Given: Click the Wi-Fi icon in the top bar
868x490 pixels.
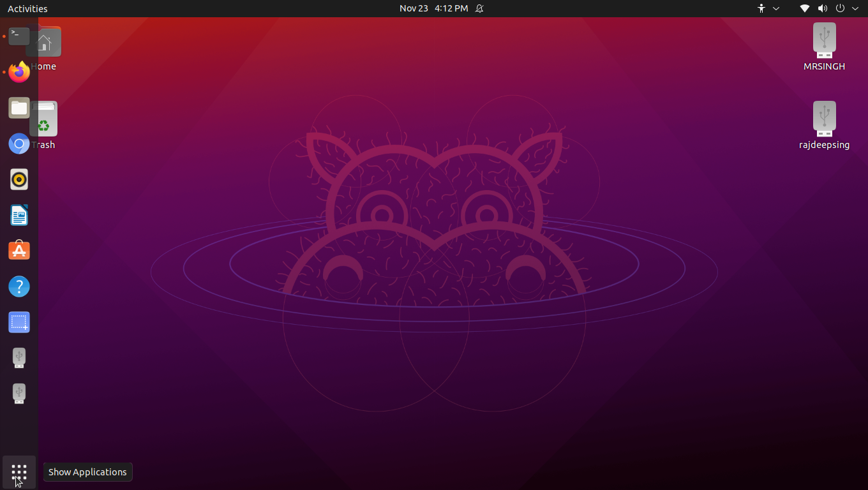Looking at the screenshot, I should pyautogui.click(x=804, y=8).
